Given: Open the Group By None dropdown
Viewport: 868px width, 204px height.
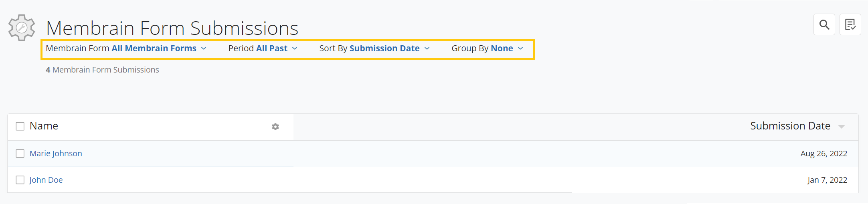Looking at the screenshot, I should (488, 48).
